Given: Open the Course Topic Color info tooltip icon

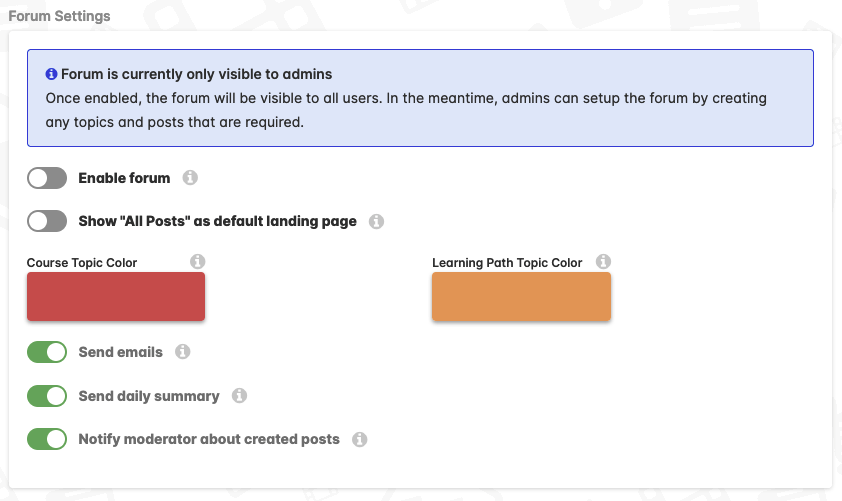Looking at the screenshot, I should pyautogui.click(x=198, y=262).
